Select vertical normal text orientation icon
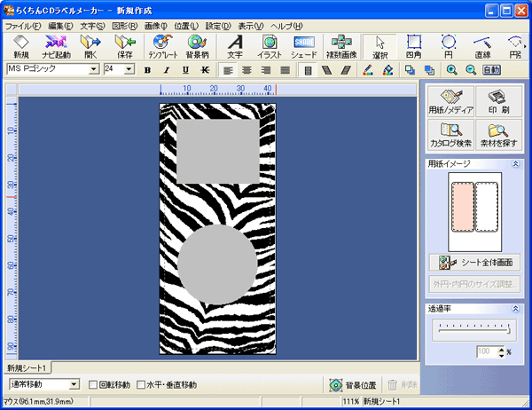 (x=308, y=70)
